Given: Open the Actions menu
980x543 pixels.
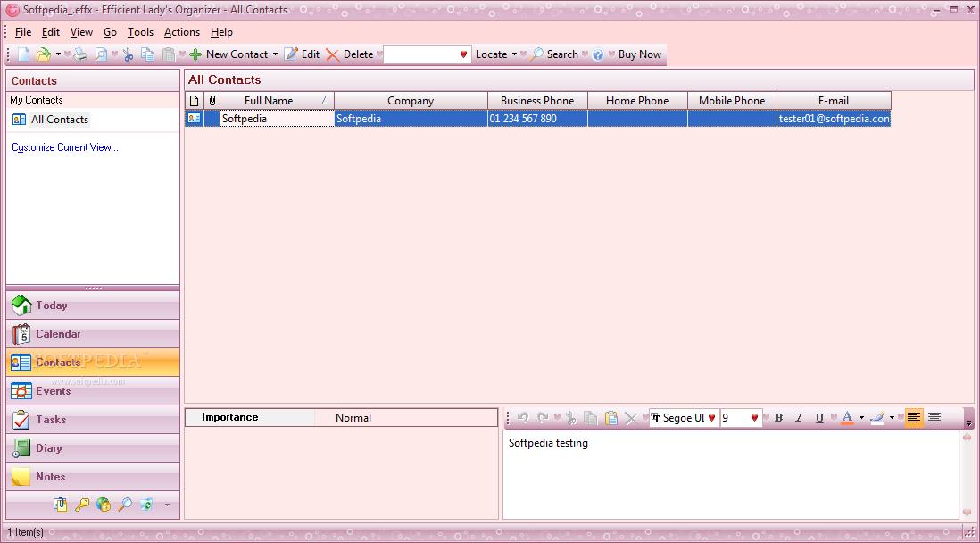Looking at the screenshot, I should [182, 32].
